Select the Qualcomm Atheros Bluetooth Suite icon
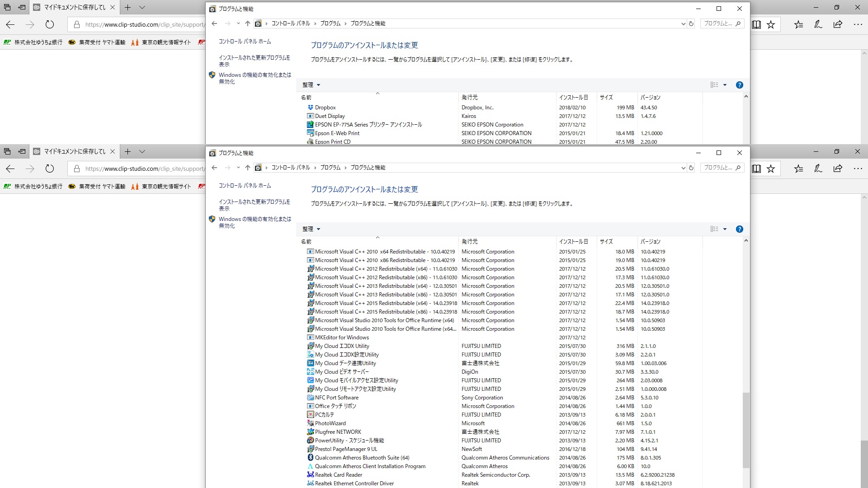The height and width of the screenshot is (488, 868). coord(310,458)
